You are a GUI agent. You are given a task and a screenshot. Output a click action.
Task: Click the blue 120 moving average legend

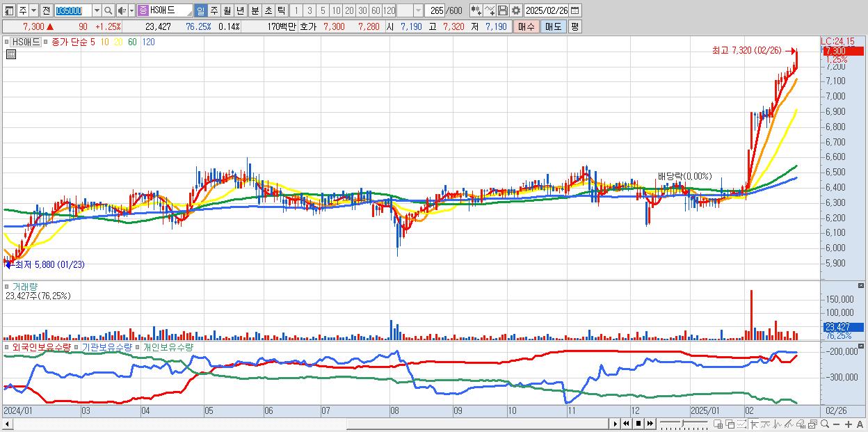click(148, 42)
